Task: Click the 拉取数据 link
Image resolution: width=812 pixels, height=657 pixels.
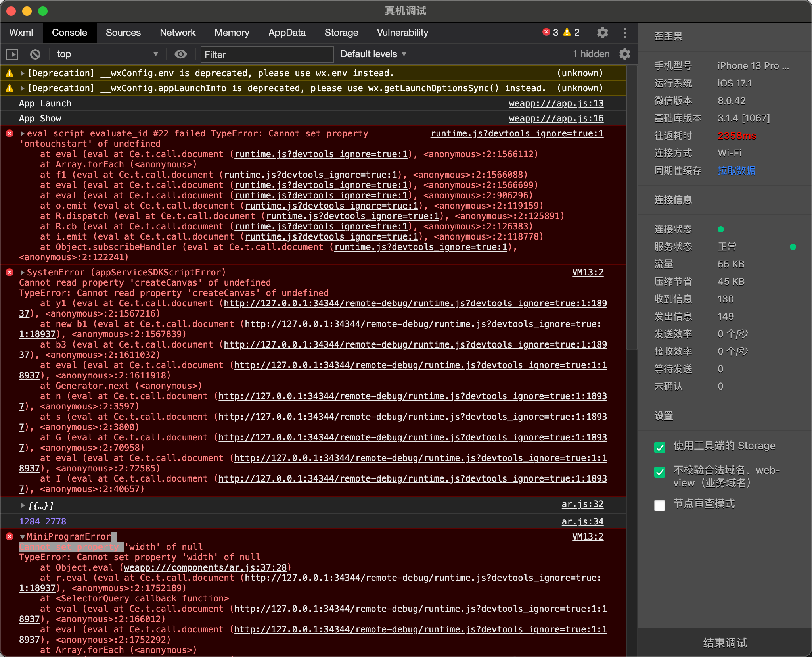Action: click(x=736, y=171)
